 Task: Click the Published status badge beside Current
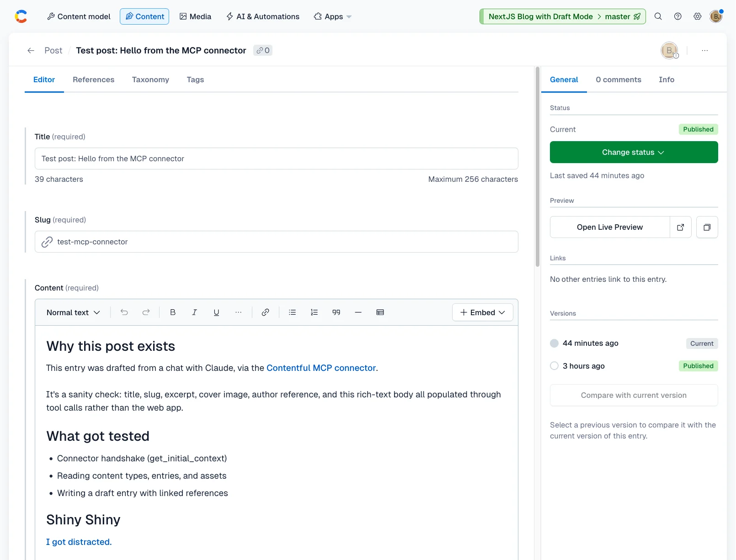click(699, 129)
